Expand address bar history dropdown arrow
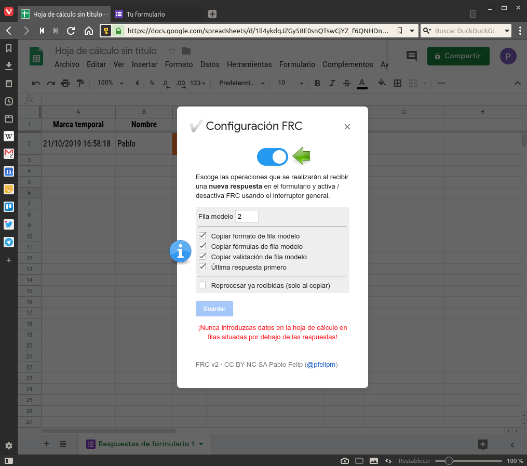The height and width of the screenshot is (466, 527). (x=412, y=31)
